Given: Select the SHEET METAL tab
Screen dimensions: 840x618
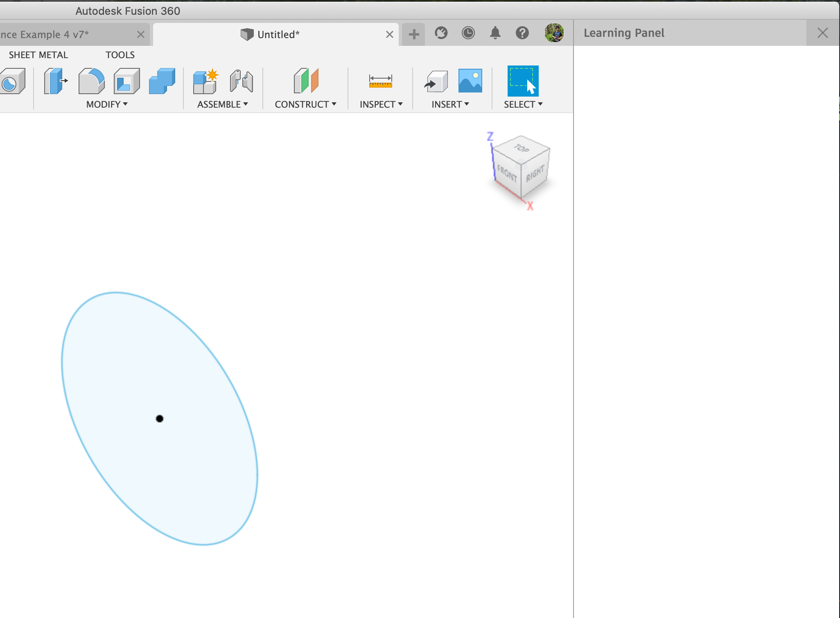Looking at the screenshot, I should [x=38, y=54].
